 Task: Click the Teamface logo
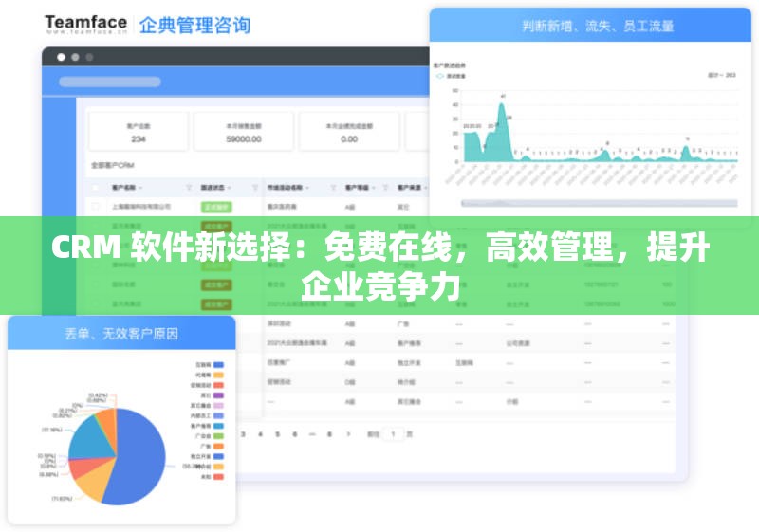click(x=85, y=25)
